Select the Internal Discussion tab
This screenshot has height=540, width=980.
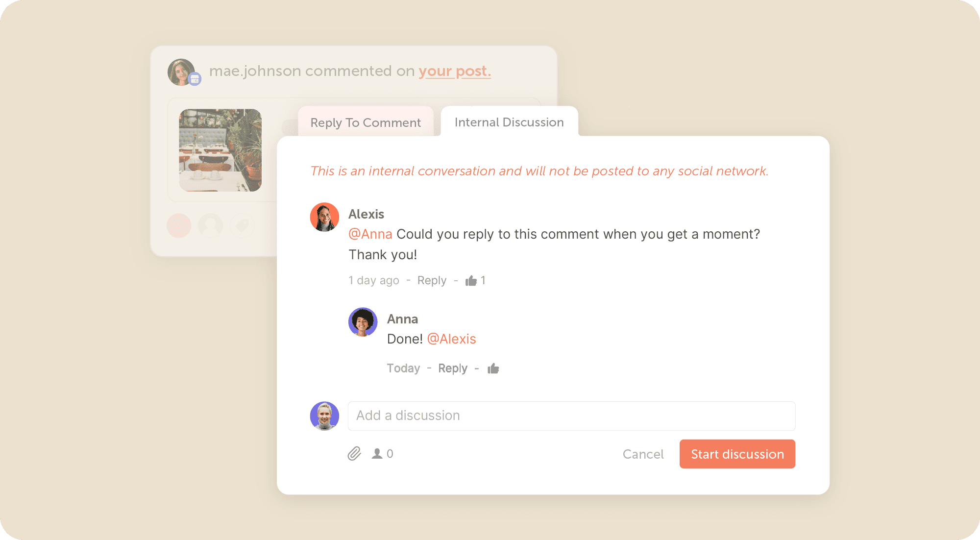pyautogui.click(x=509, y=122)
